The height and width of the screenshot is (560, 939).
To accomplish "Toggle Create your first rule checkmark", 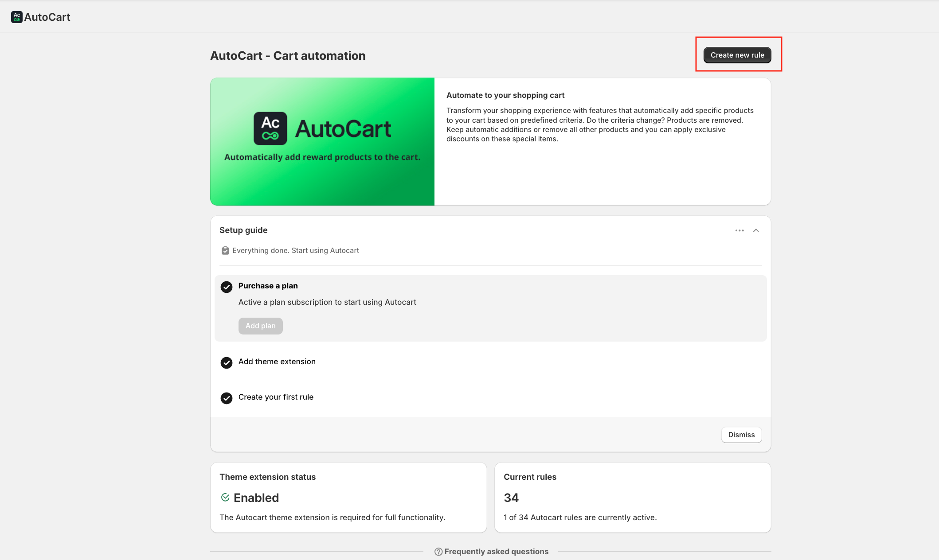I will (x=227, y=398).
